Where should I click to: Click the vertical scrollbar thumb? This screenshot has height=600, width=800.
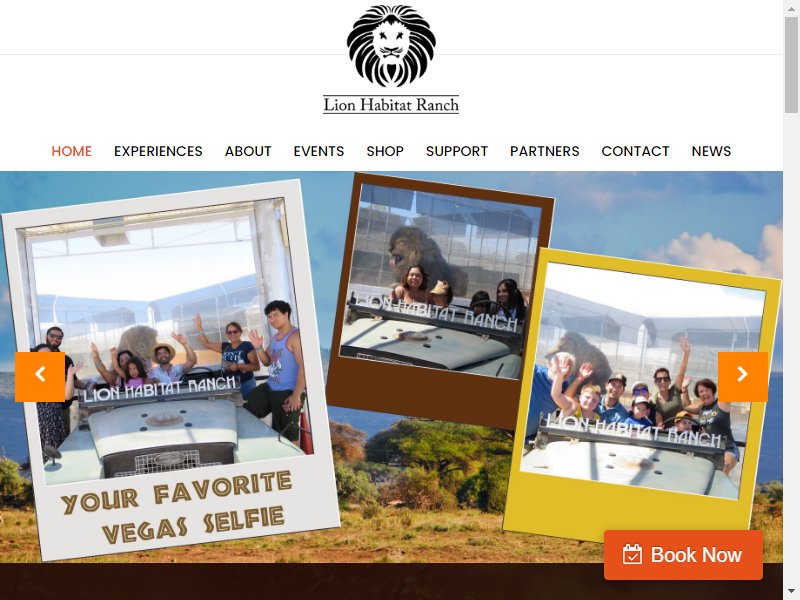(791, 64)
